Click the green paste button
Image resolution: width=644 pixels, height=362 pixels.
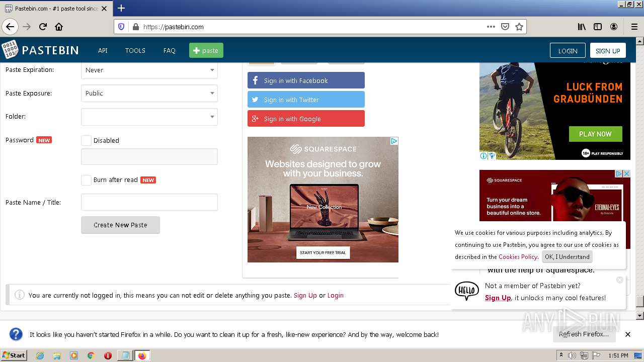coord(206,50)
